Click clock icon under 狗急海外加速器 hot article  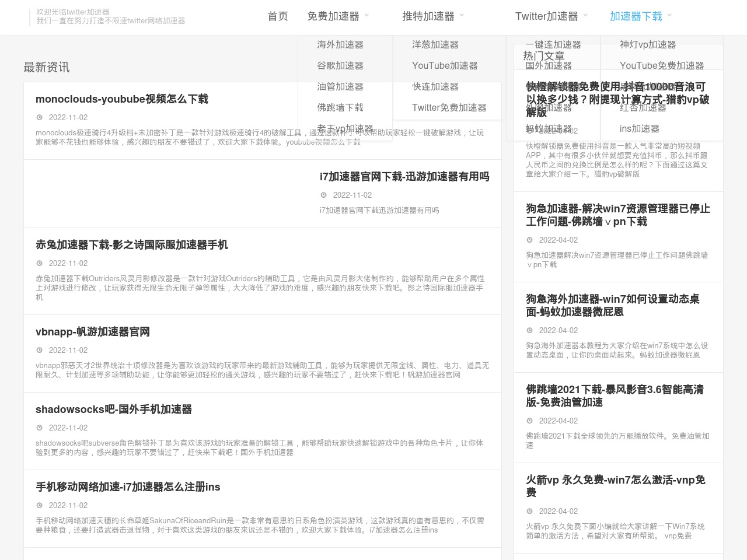click(x=530, y=330)
